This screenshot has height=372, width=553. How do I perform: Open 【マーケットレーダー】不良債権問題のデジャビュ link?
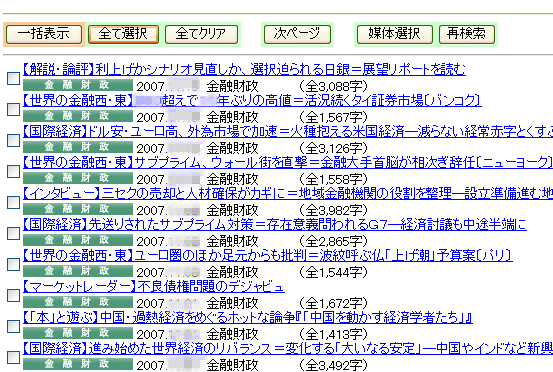point(154,287)
